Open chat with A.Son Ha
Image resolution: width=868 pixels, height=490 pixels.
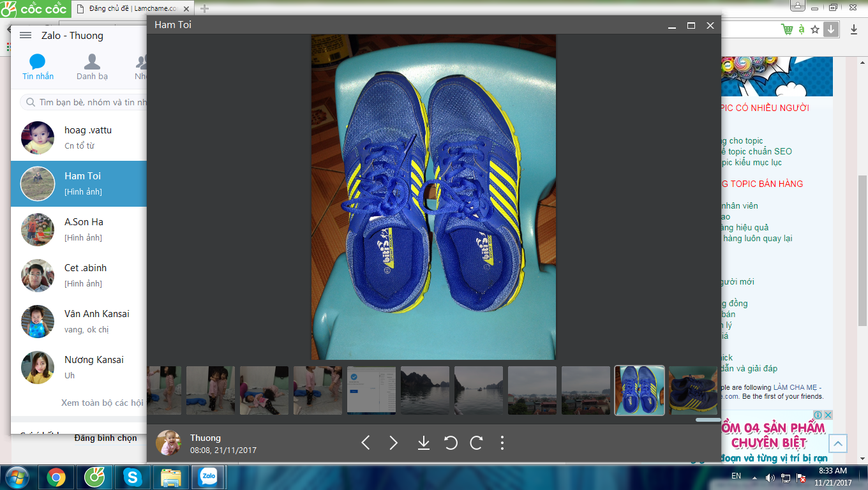click(x=79, y=230)
